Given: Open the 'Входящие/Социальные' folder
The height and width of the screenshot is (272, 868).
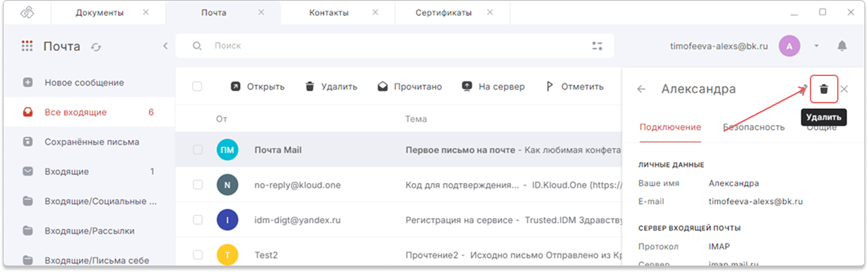Looking at the screenshot, I should [89, 201].
